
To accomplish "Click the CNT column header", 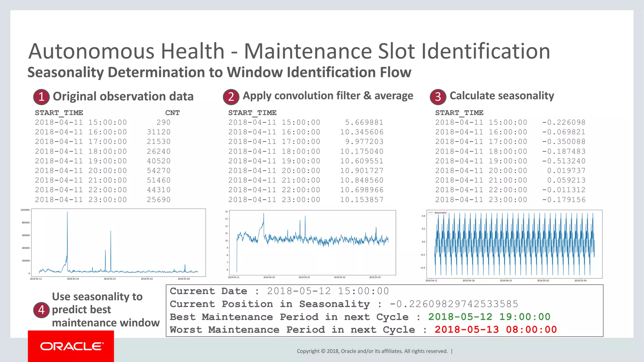I will click(x=172, y=113).
